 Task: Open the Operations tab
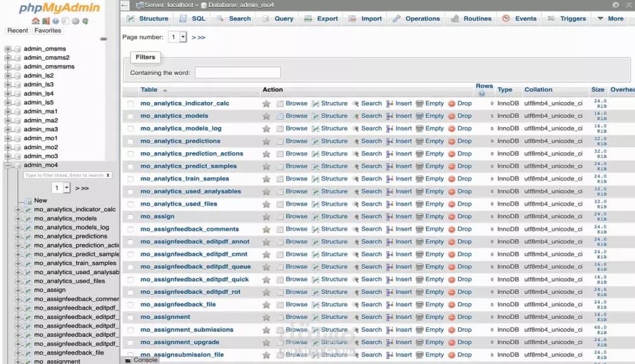[x=417, y=18]
